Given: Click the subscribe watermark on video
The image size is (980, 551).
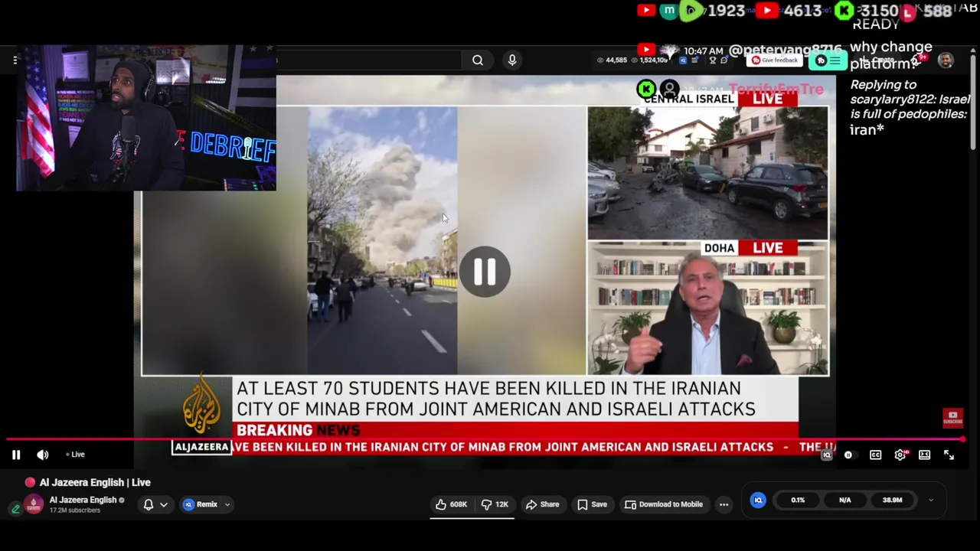Looking at the screenshot, I should [952, 419].
